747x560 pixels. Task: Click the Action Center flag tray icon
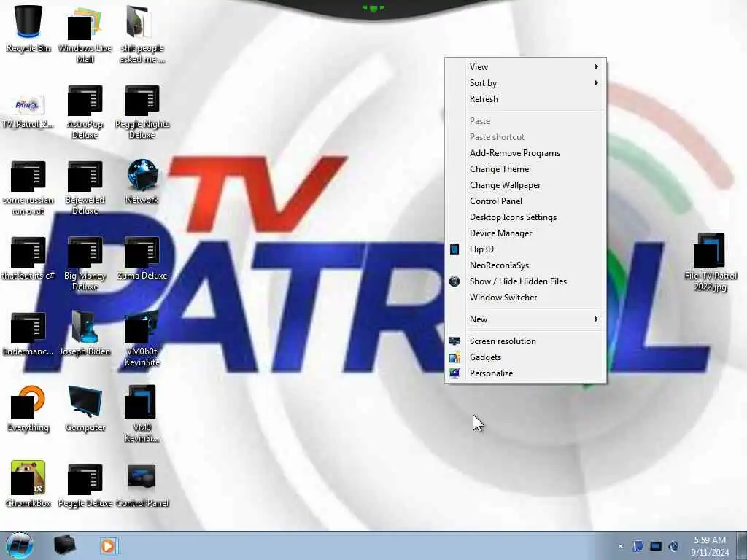[x=638, y=546]
